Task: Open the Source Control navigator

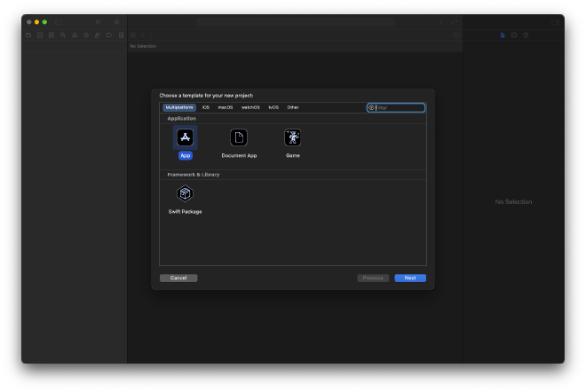Action: pyautogui.click(x=40, y=35)
